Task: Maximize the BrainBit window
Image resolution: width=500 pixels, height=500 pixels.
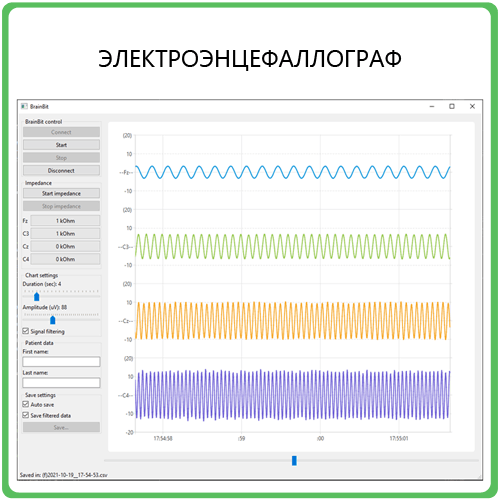Action: pyautogui.click(x=452, y=106)
